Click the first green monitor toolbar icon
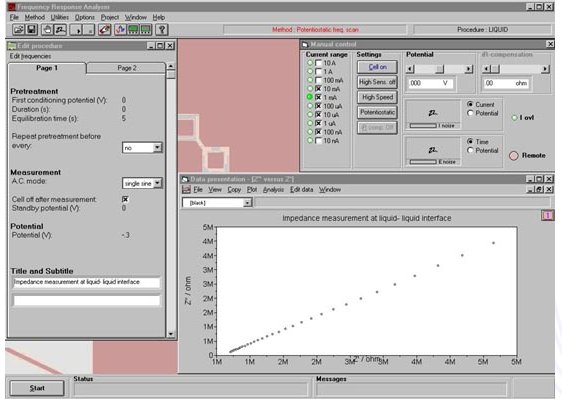 click(x=133, y=30)
